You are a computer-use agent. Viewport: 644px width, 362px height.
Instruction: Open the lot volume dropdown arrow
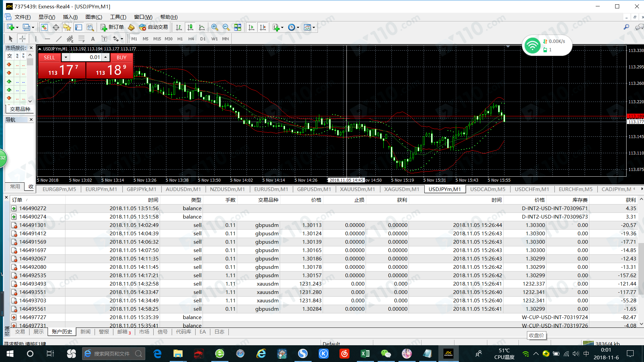(66, 57)
